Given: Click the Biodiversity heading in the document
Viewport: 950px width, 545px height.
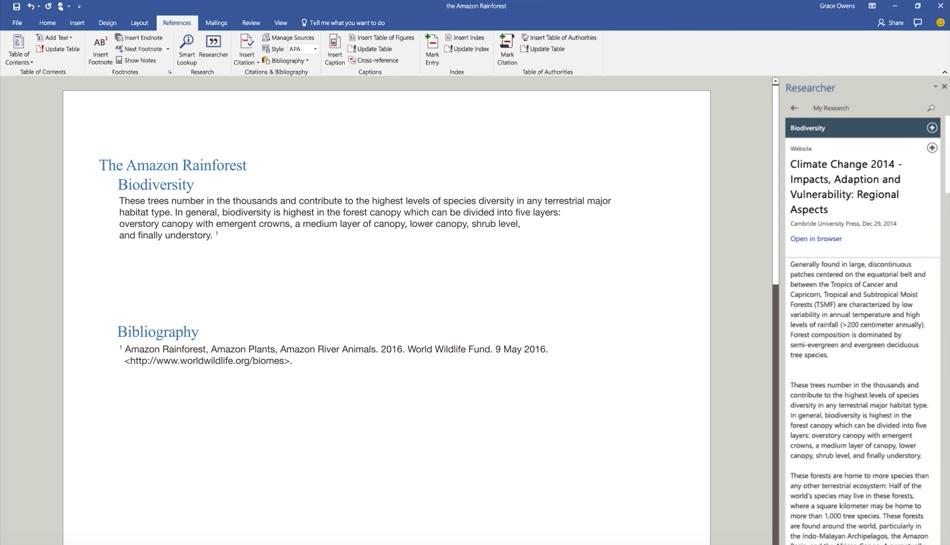Looking at the screenshot, I should [x=156, y=185].
